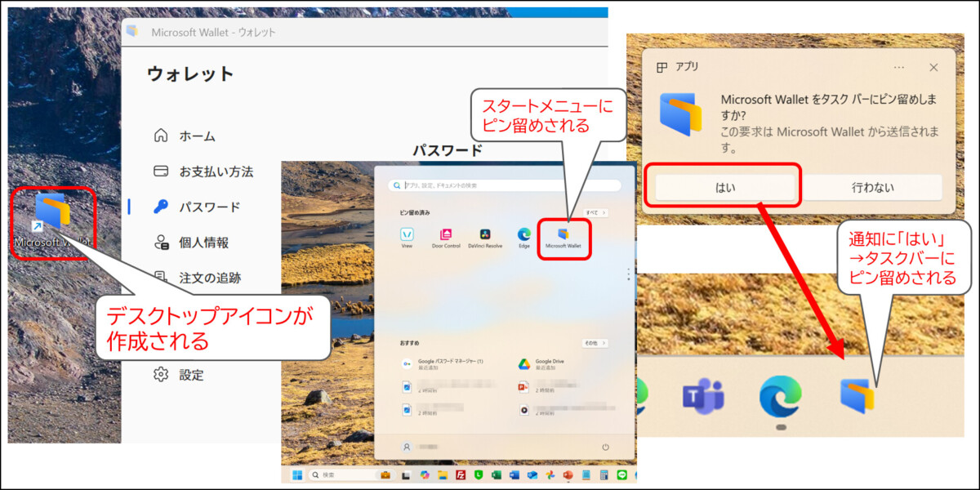Select パスワード in Wallet sidebar

209,207
